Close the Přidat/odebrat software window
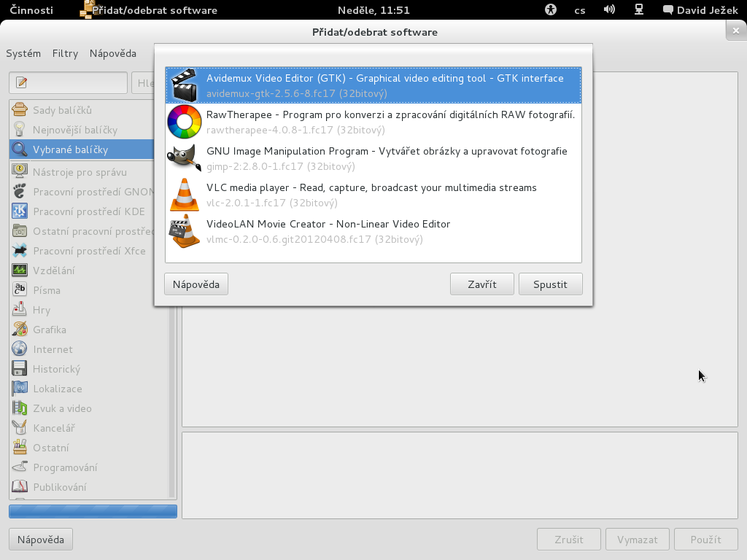Image resolution: width=747 pixels, height=560 pixels. tap(736, 31)
